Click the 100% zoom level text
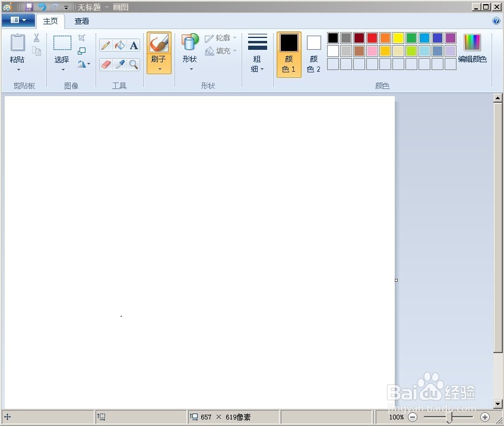 click(x=397, y=417)
